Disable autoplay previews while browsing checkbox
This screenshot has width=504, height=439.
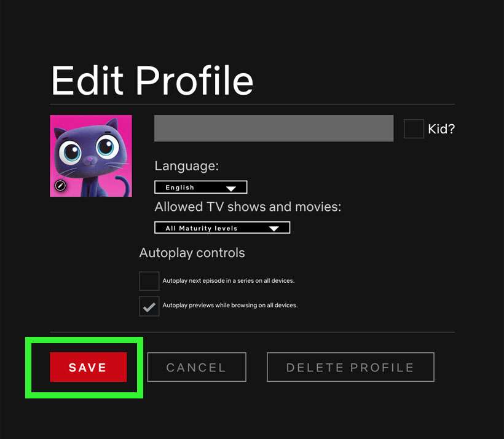[x=149, y=306]
